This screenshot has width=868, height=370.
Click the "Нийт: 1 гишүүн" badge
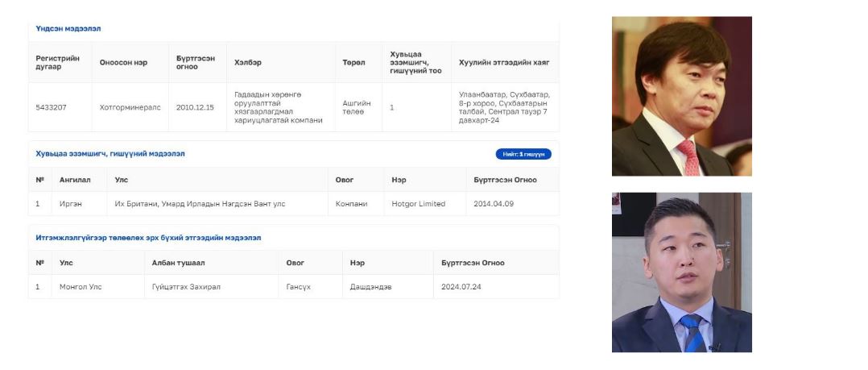click(523, 154)
